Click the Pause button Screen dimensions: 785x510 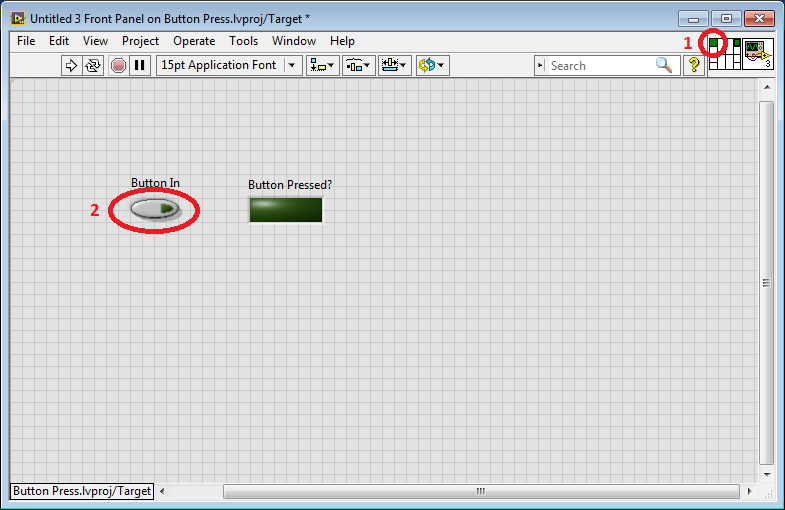tap(140, 66)
